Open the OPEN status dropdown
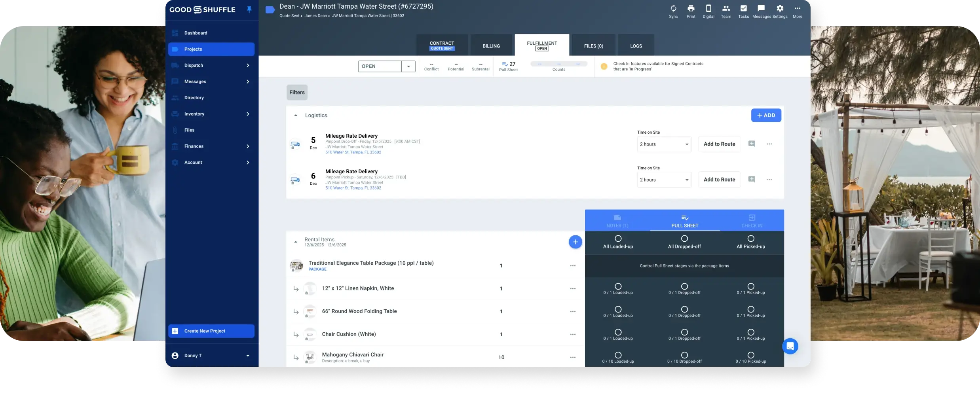Image resolution: width=980 pixels, height=394 pixels. click(x=408, y=66)
